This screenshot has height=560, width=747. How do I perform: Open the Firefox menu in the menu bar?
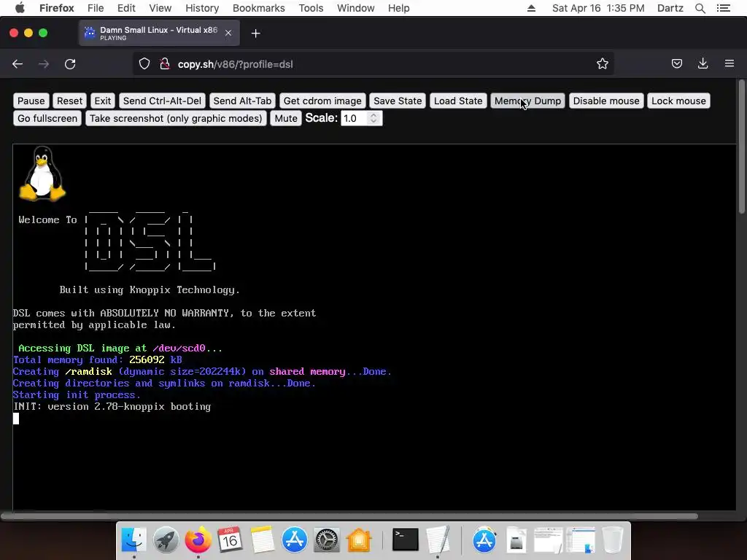point(57,8)
